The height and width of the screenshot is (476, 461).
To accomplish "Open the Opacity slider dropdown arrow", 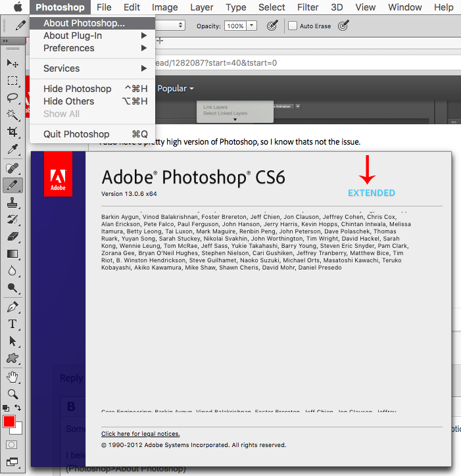I will [252, 26].
